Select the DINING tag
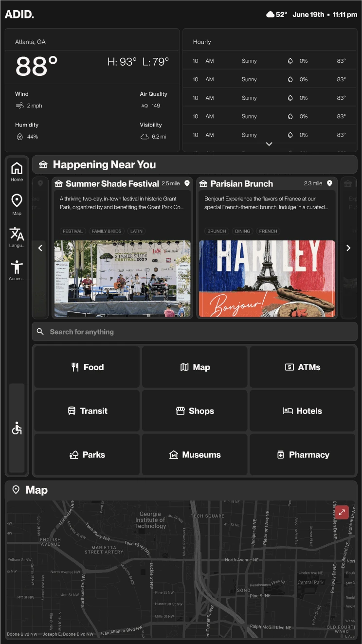This screenshot has height=644, width=362. pyautogui.click(x=243, y=231)
